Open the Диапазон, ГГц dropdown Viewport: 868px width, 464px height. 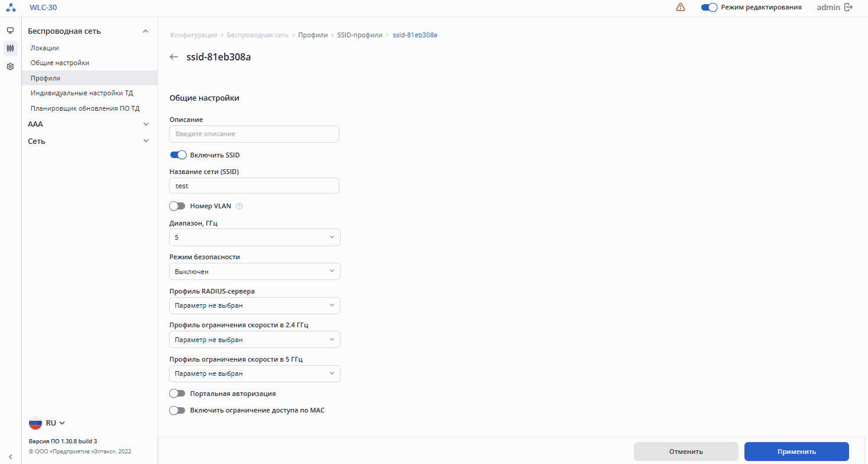254,237
